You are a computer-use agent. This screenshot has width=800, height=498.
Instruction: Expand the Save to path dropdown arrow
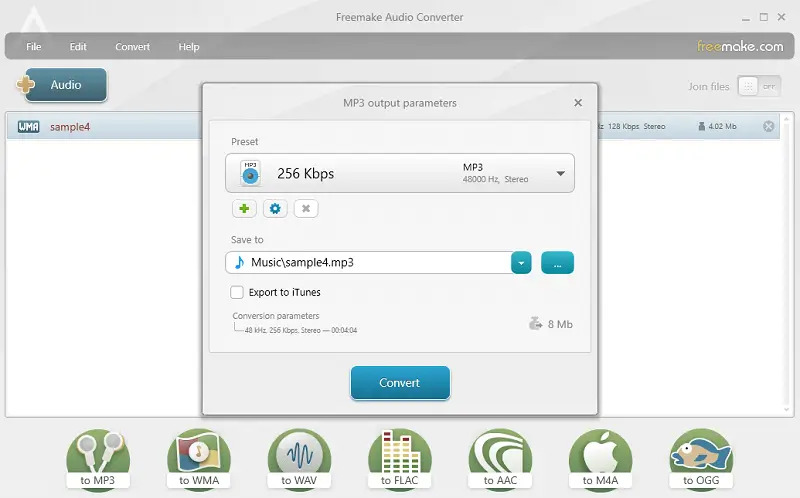[521, 263]
